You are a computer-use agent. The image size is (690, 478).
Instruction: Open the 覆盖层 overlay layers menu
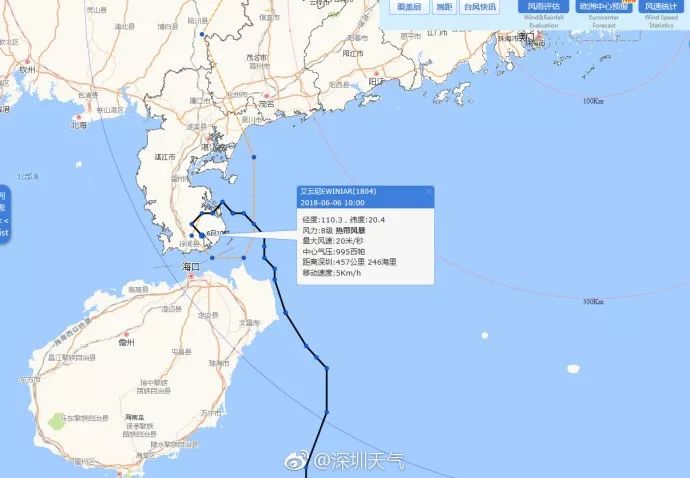tap(409, 7)
